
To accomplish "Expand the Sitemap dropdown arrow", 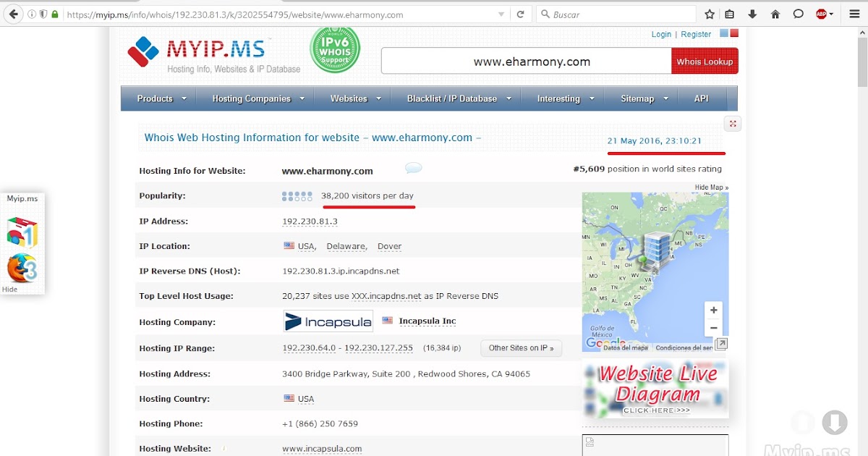I will [666, 98].
